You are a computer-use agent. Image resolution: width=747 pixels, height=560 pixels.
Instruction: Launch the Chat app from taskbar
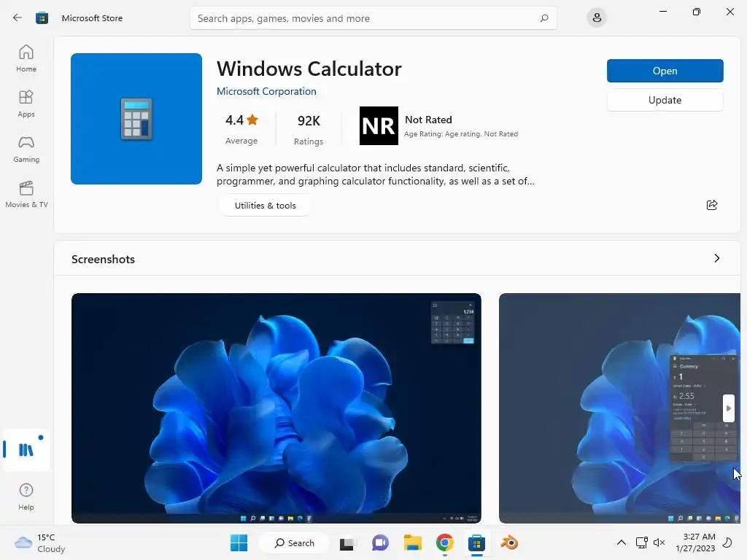[379, 542]
